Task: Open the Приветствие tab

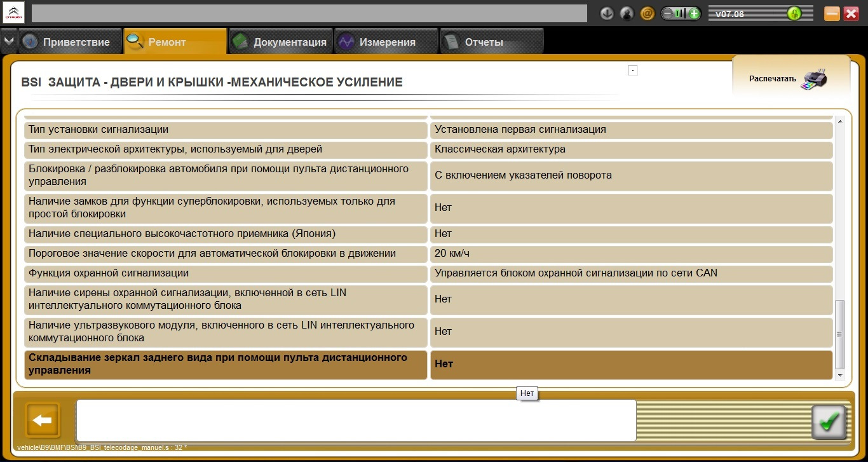Action: 69,42
